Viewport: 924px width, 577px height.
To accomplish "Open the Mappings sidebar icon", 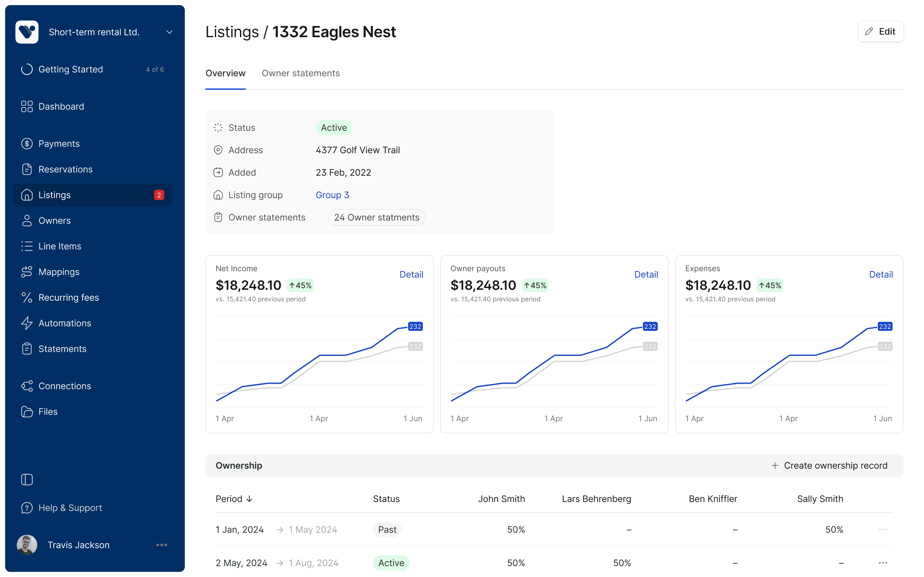I will (x=27, y=272).
